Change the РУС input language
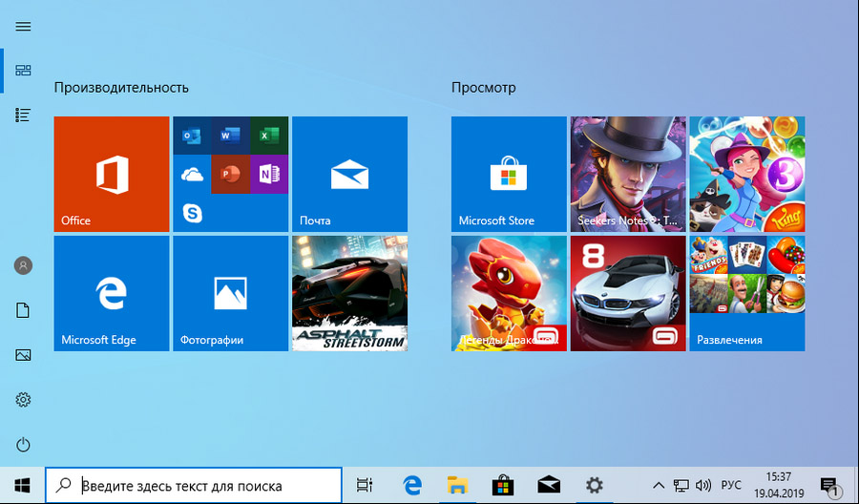Viewport: 859px width, 504px height. click(x=731, y=485)
